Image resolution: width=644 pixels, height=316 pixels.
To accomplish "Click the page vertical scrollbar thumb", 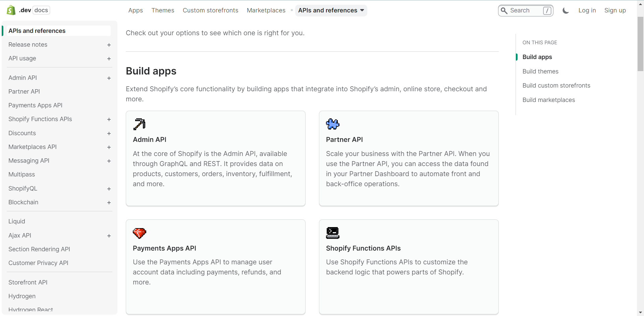I will [x=640, y=44].
